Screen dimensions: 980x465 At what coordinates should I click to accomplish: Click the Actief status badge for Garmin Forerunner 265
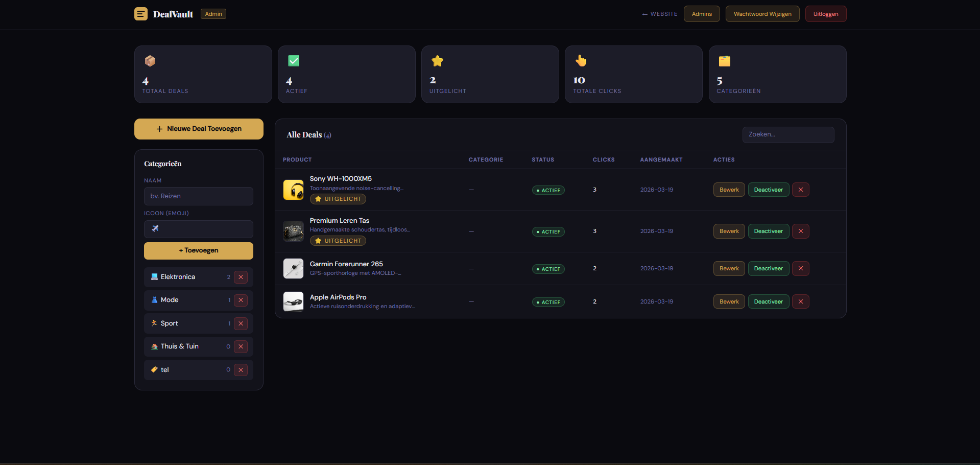[548, 269]
